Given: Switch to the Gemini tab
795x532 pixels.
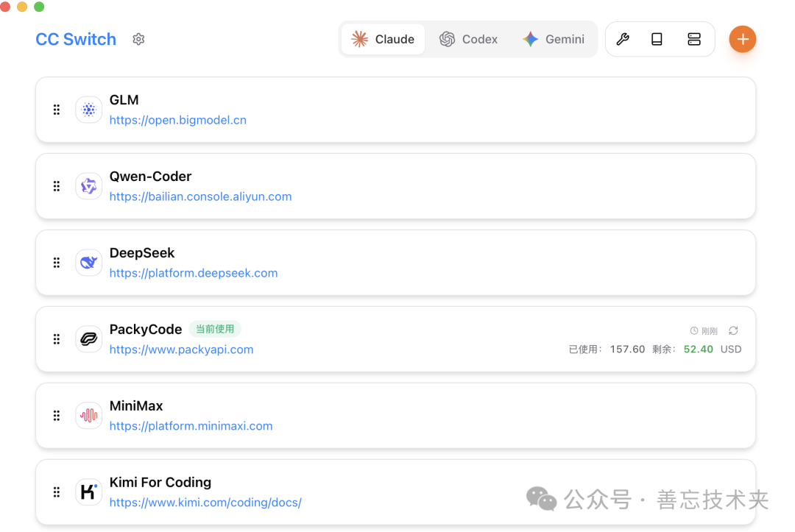Looking at the screenshot, I should (554, 39).
